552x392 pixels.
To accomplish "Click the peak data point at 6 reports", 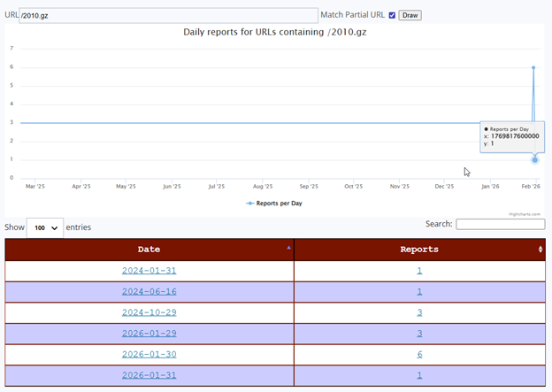I will click(533, 67).
